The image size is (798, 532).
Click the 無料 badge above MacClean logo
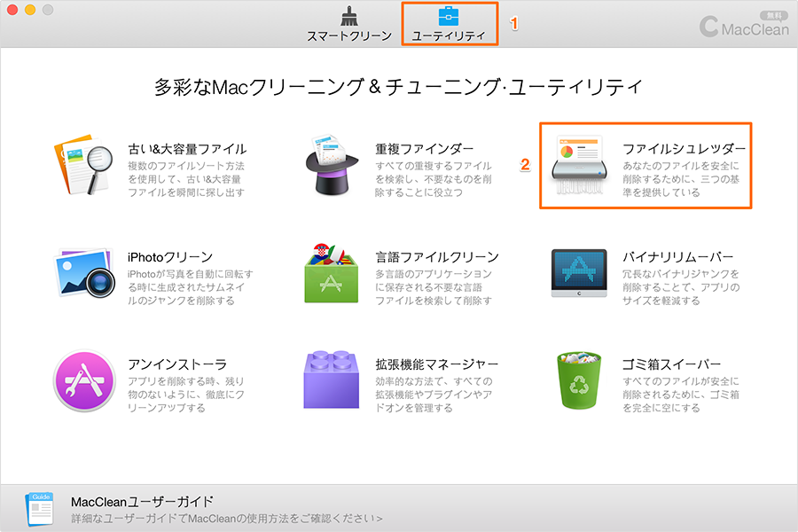(x=774, y=16)
